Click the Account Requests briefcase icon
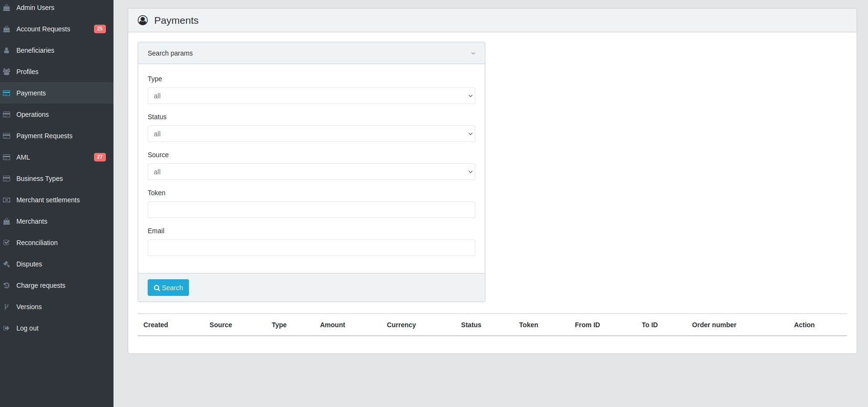 pos(7,29)
